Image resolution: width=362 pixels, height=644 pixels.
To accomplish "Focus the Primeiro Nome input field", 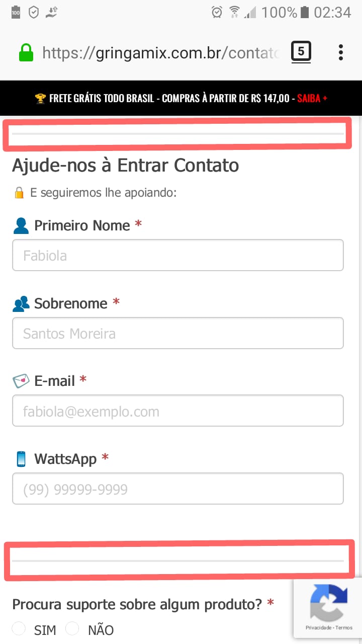I will point(178,255).
